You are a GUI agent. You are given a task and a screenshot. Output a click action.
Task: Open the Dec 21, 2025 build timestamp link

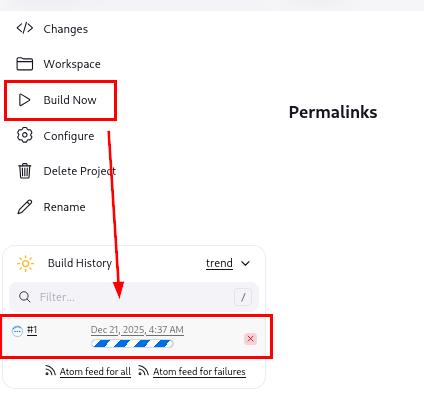point(137,330)
